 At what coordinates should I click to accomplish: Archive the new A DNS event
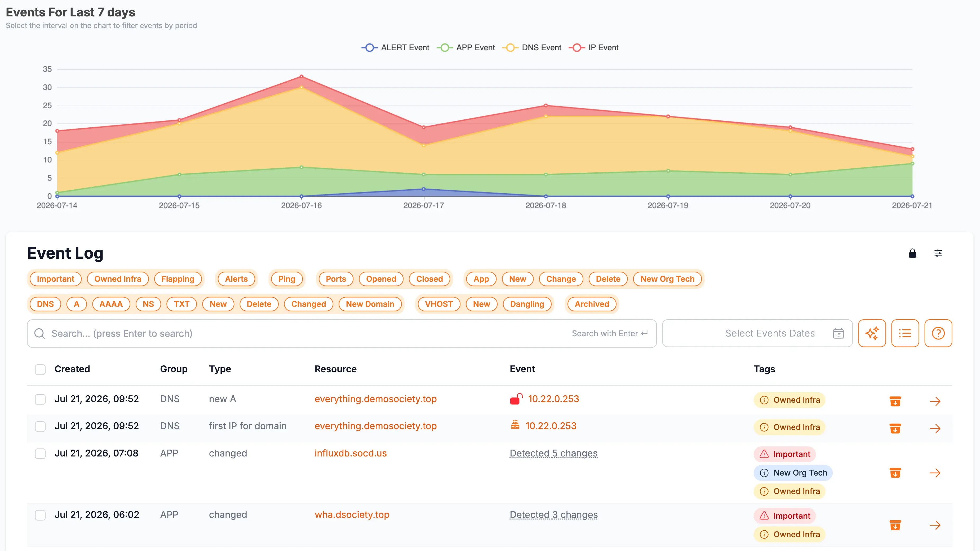coord(895,401)
